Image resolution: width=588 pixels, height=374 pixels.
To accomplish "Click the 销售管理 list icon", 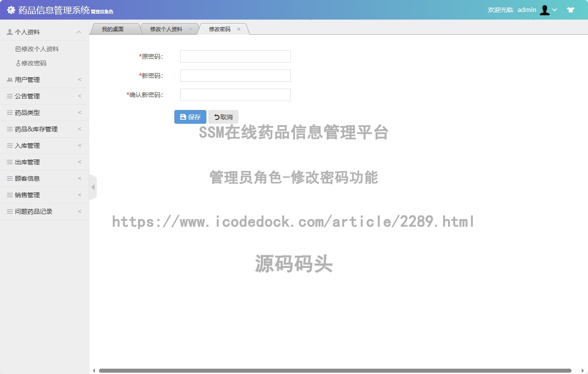I will point(10,195).
